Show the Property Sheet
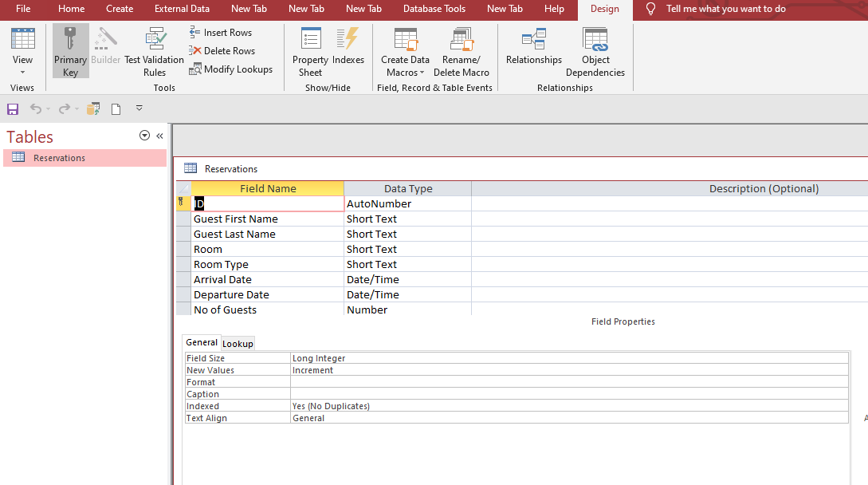 [x=310, y=52]
